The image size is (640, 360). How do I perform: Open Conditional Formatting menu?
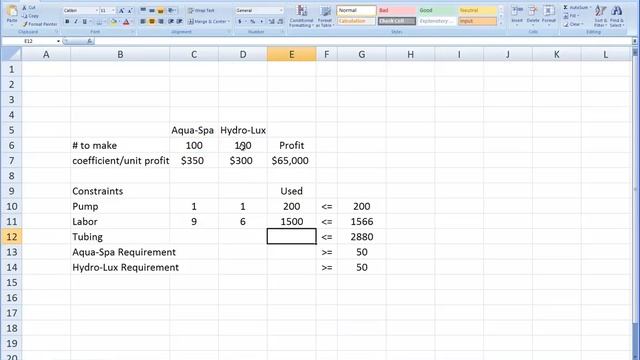[301, 16]
